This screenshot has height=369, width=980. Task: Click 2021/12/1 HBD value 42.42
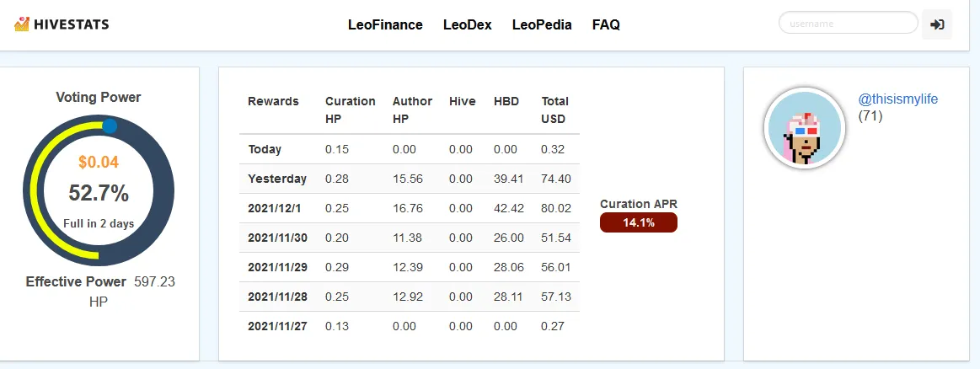click(508, 209)
